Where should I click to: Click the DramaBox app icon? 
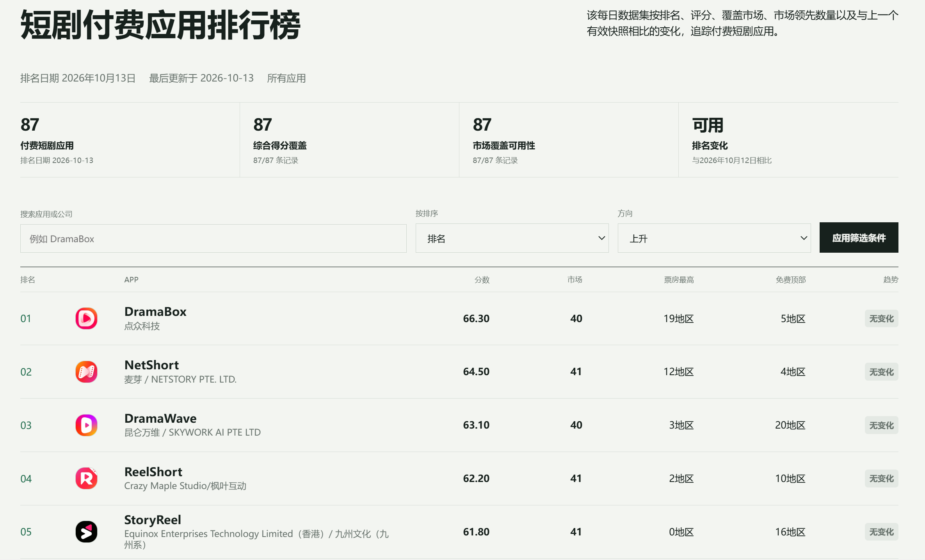(x=86, y=318)
